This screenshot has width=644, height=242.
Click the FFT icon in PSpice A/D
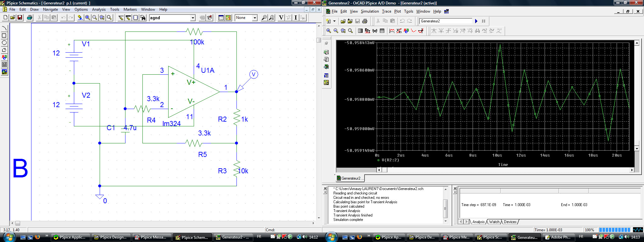coord(368,31)
